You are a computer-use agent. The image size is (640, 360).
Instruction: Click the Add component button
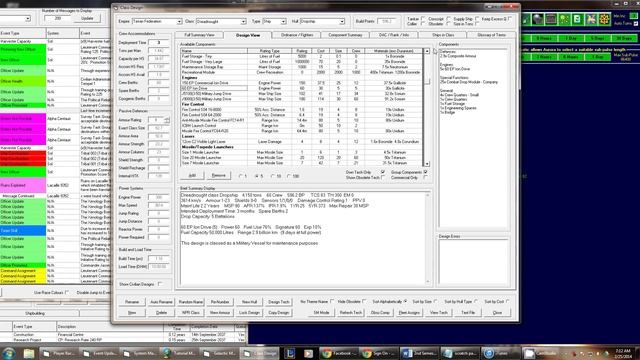[x=192, y=176]
